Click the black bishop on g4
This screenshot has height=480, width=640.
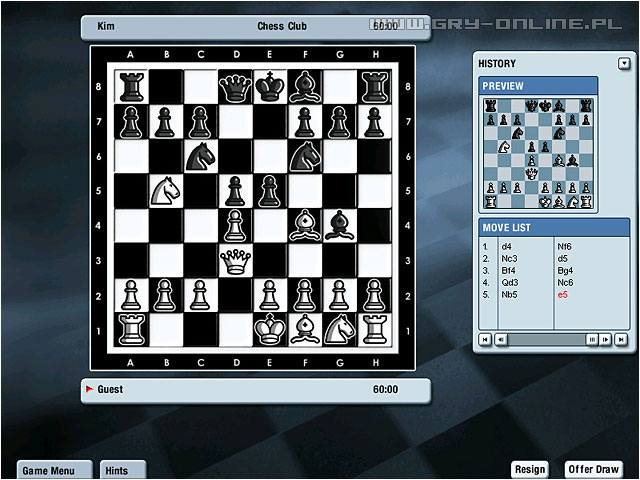pyautogui.click(x=340, y=224)
